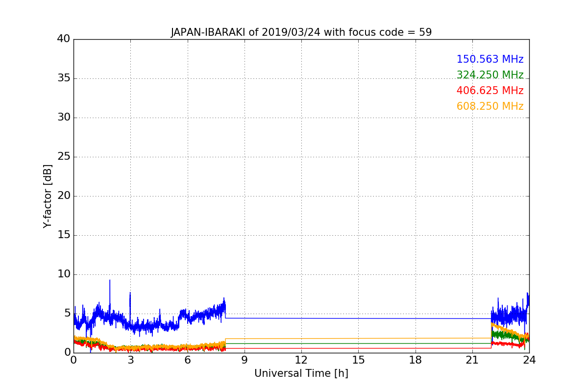Select the 406.625 MHz legend label
This screenshot has width=588, height=392.
490,91
